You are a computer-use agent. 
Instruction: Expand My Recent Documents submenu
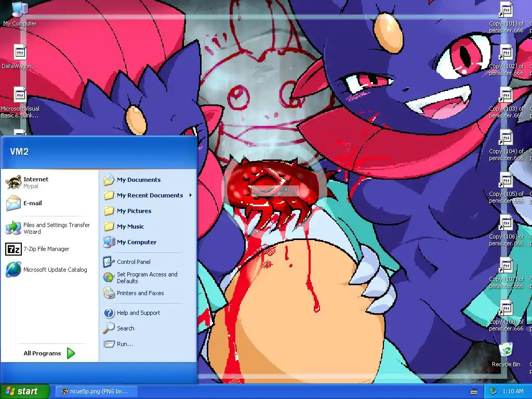click(x=148, y=195)
